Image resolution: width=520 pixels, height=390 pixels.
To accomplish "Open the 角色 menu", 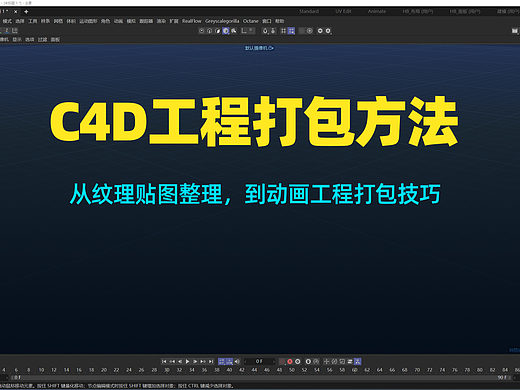I will click(105, 21).
